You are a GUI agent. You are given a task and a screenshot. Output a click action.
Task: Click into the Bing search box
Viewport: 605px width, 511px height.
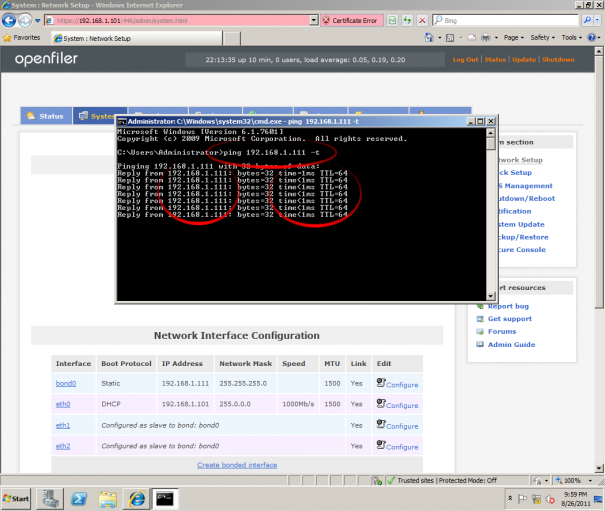[x=505, y=20]
